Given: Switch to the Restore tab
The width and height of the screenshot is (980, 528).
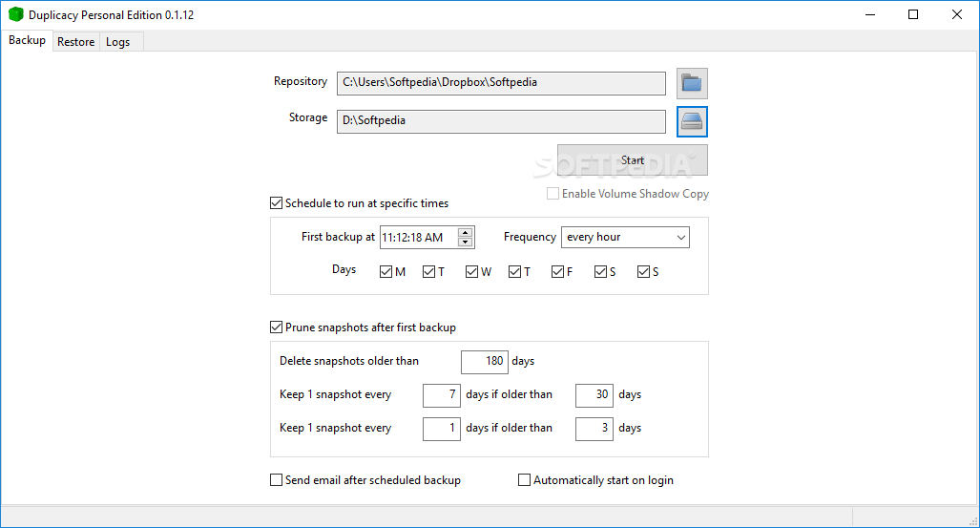Looking at the screenshot, I should click(x=75, y=42).
